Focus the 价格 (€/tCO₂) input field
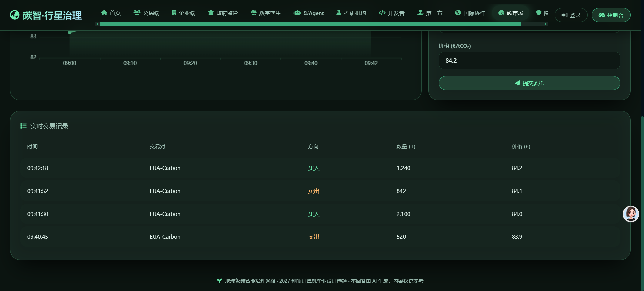This screenshot has width=644, height=291. click(x=529, y=60)
